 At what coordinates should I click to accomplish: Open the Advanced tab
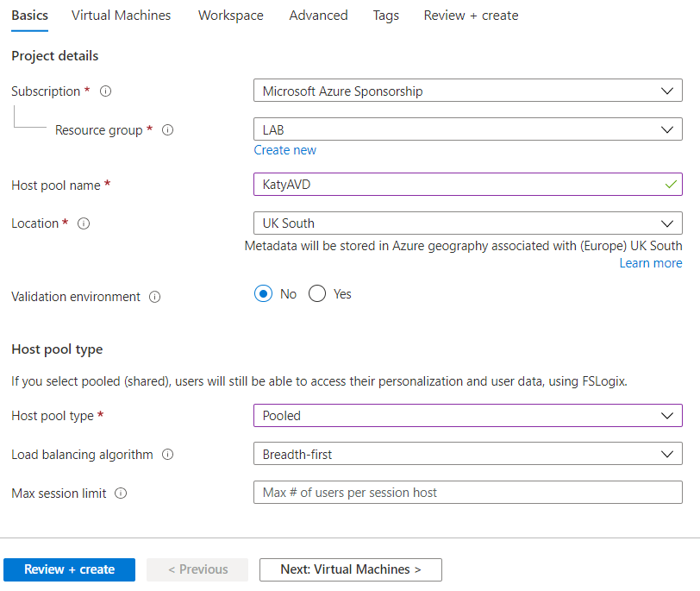pyautogui.click(x=318, y=15)
